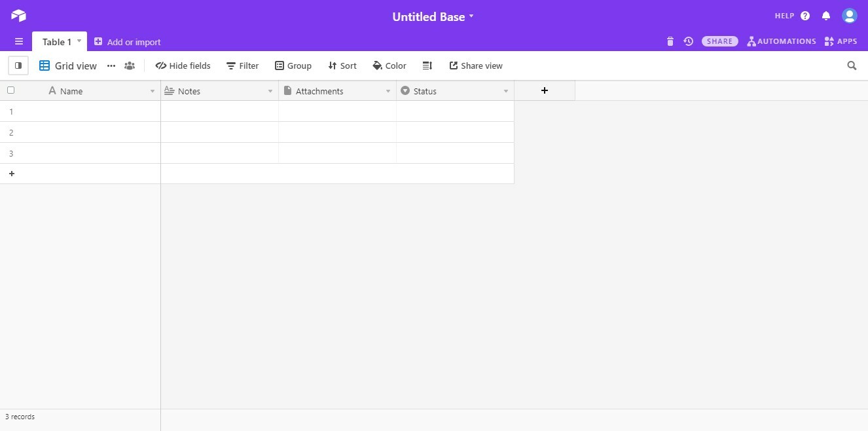
Task: Click Share view button
Action: (476, 66)
